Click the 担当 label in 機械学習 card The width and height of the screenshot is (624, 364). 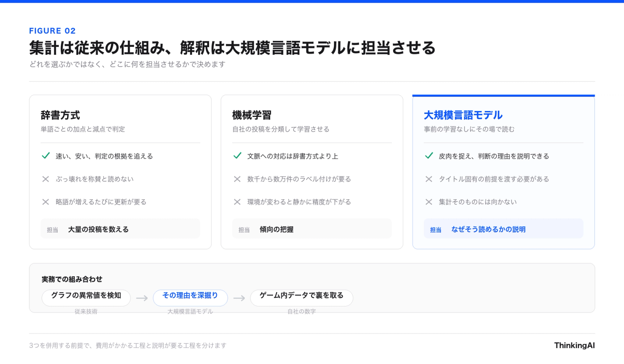pyautogui.click(x=244, y=230)
